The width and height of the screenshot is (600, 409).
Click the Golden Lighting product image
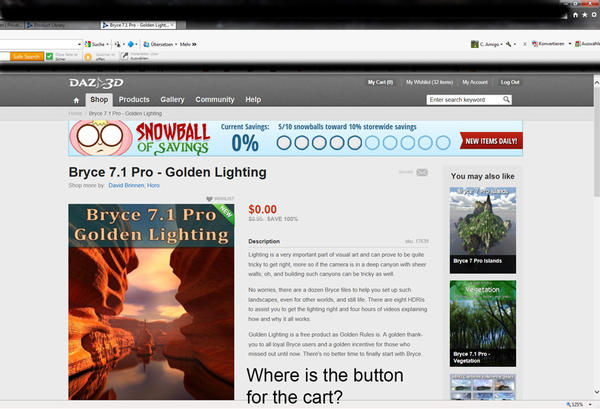(x=151, y=302)
